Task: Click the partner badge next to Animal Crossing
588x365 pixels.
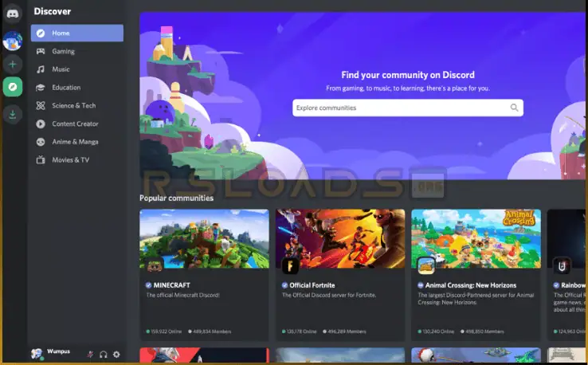Action: pyautogui.click(x=421, y=285)
